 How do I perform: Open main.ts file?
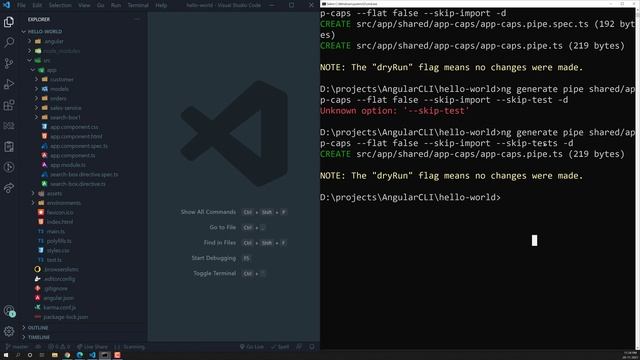tap(56, 231)
